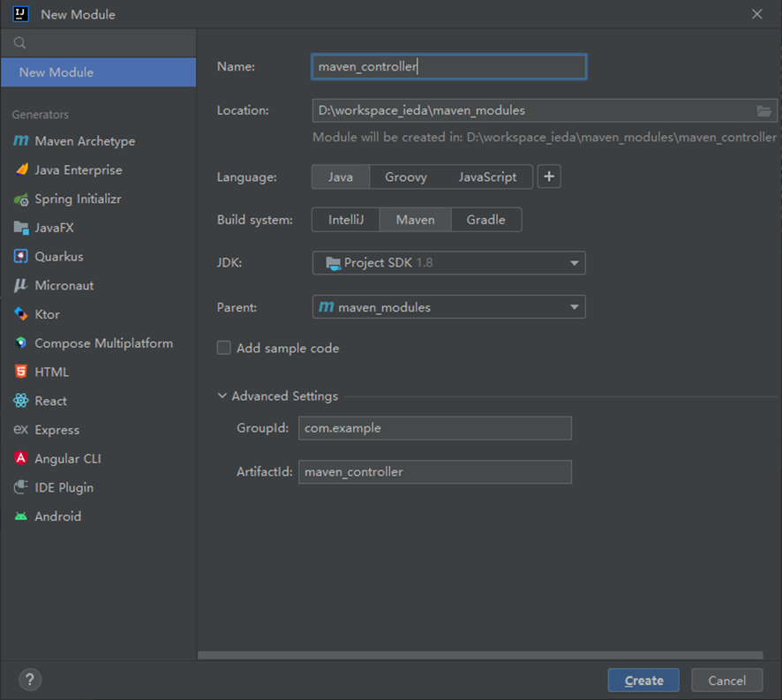Select the IDE Plugin generator label
The width and height of the screenshot is (782, 700).
coord(64,487)
